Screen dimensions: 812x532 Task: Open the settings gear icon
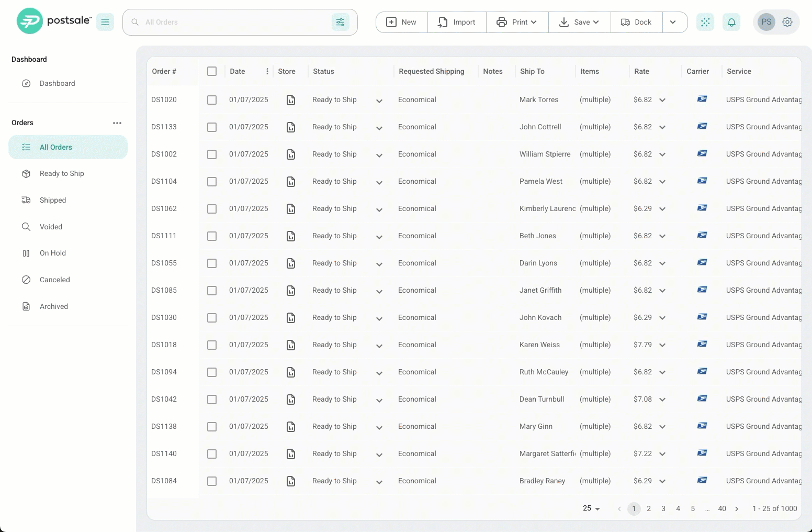(787, 22)
